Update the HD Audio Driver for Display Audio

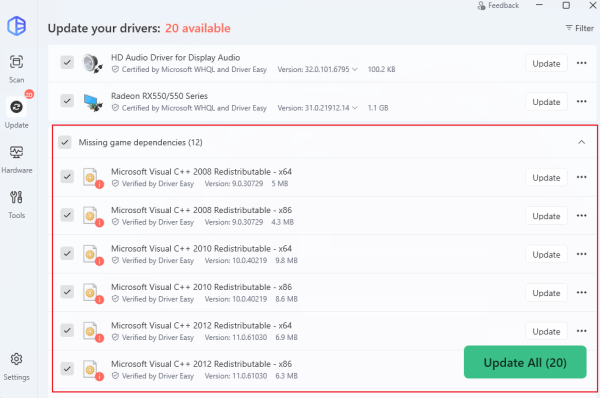[546, 64]
